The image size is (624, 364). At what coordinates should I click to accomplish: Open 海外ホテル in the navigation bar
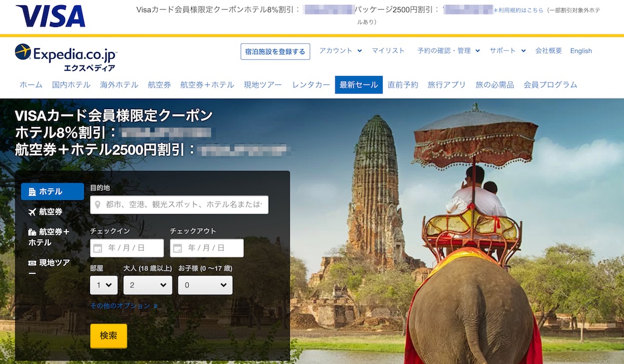[119, 85]
